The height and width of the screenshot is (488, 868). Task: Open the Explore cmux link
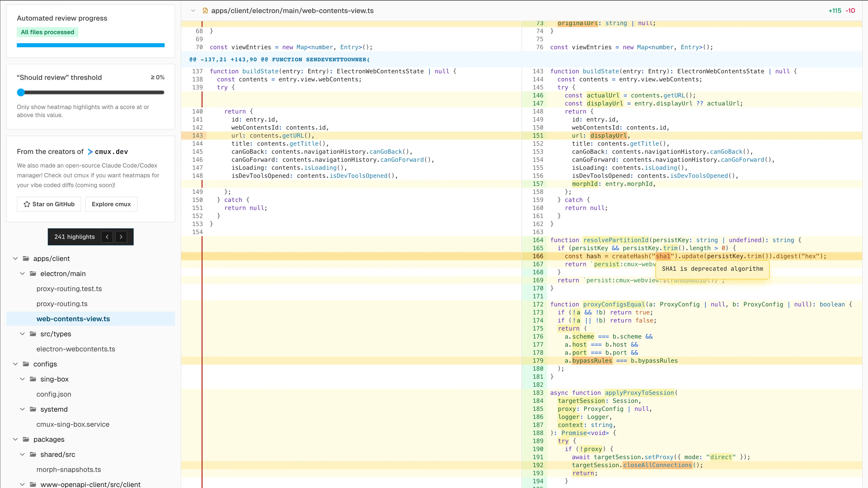111,204
